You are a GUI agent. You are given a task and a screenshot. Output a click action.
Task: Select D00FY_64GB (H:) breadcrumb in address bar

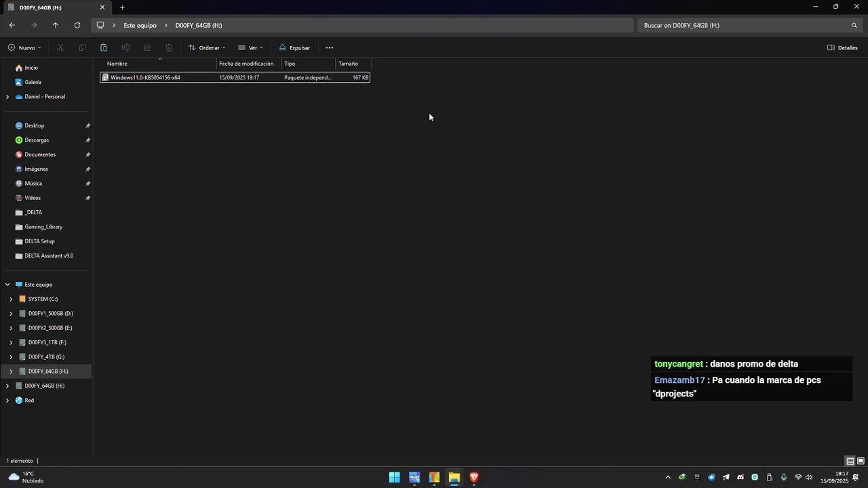coord(199,25)
